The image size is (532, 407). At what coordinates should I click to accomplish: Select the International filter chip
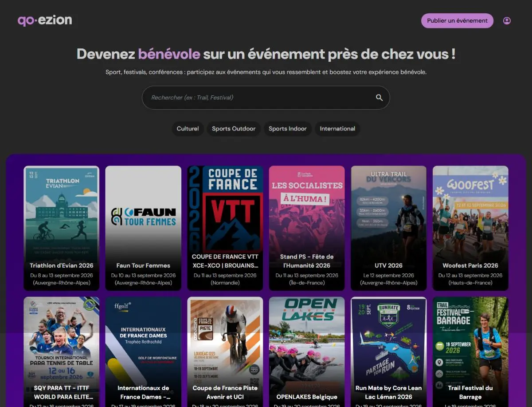(x=337, y=129)
